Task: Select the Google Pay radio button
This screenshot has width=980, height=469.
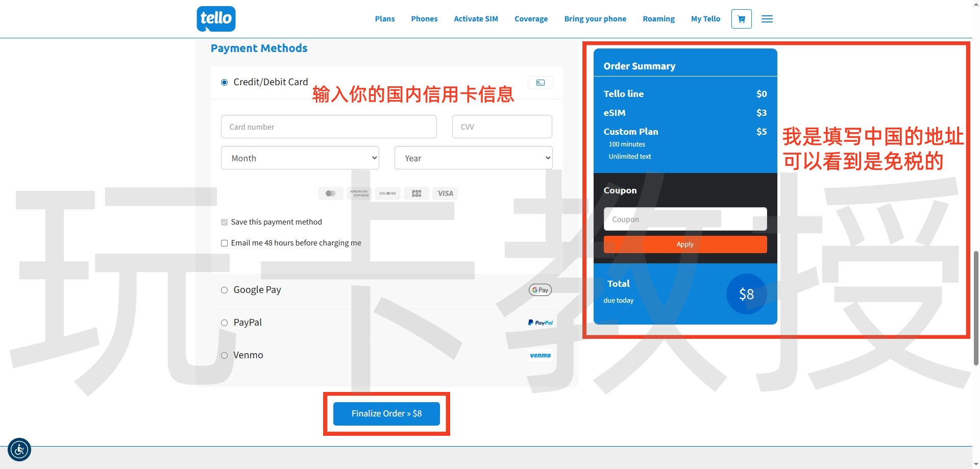Action: pyautogui.click(x=224, y=290)
